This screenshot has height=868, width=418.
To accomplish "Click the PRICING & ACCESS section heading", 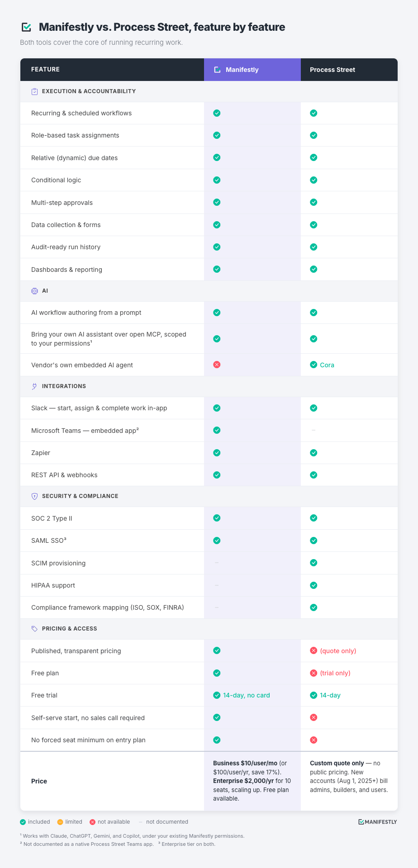I will point(70,629).
